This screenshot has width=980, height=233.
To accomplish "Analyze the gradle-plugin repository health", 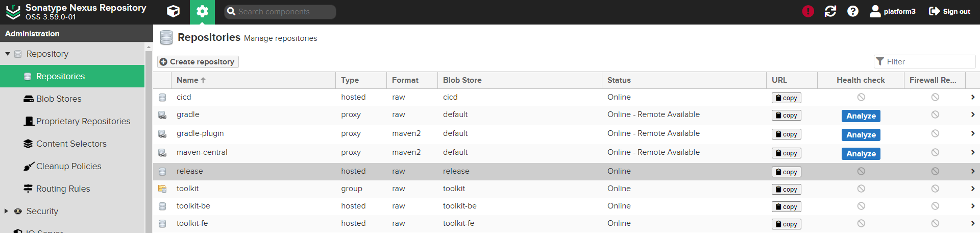I will coord(861,135).
